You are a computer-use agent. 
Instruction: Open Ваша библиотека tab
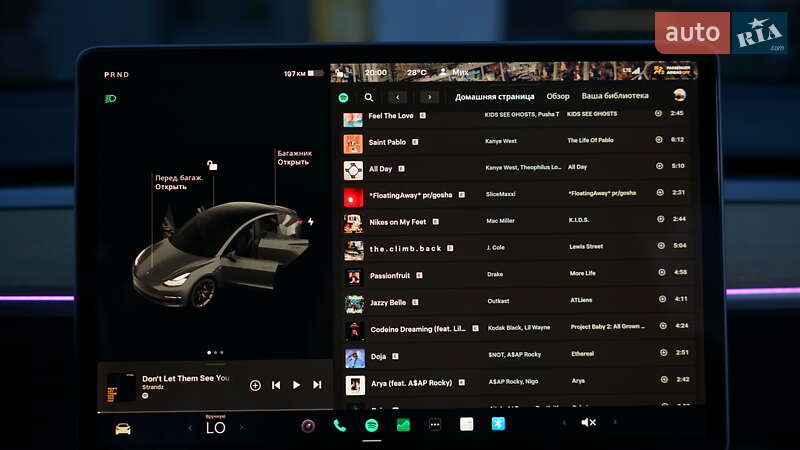tap(615, 95)
